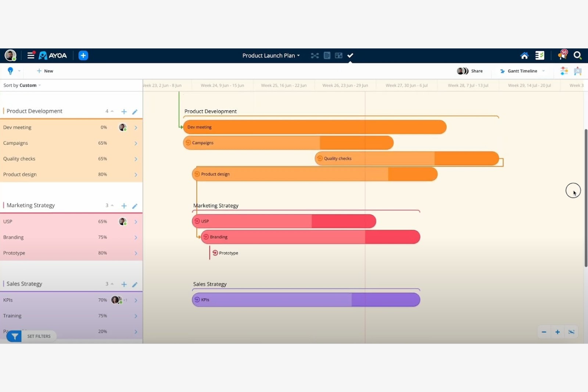The height and width of the screenshot is (392, 588).
Task: Collapse the Product Development group using its arrow
Action: point(112,111)
